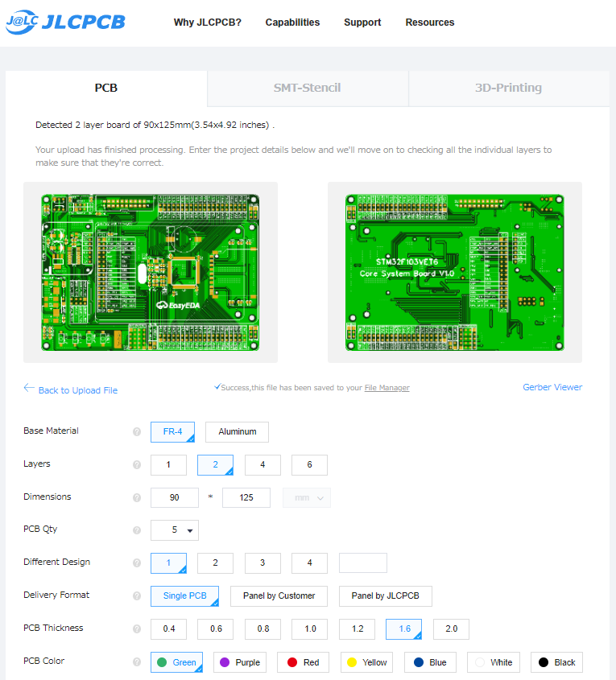This screenshot has height=680, width=616.
Task: Open the File Manager link
Action: 387,388
